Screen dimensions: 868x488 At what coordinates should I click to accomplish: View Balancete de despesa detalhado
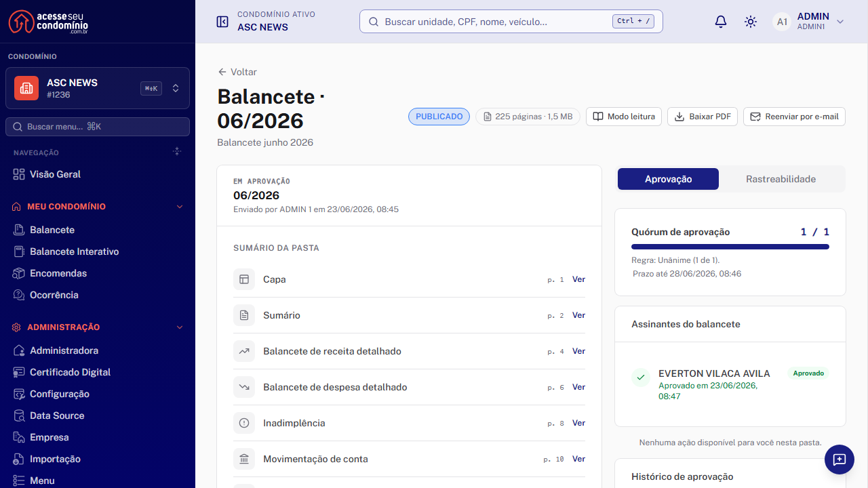pyautogui.click(x=578, y=387)
